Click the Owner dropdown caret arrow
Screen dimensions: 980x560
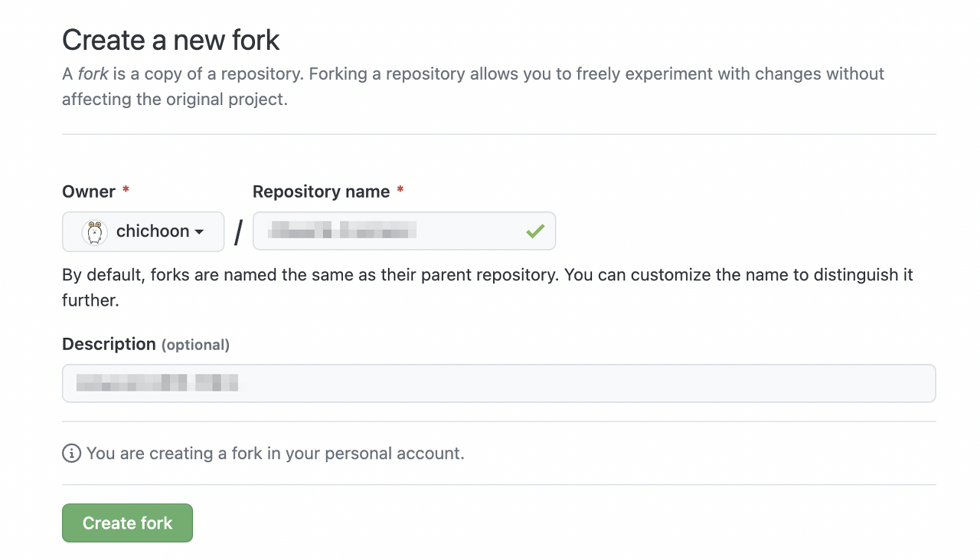tap(199, 232)
